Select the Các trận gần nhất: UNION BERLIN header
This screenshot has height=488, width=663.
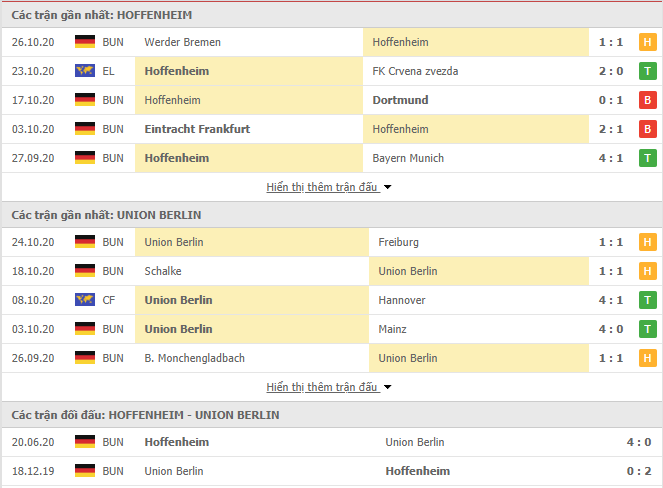(106, 215)
